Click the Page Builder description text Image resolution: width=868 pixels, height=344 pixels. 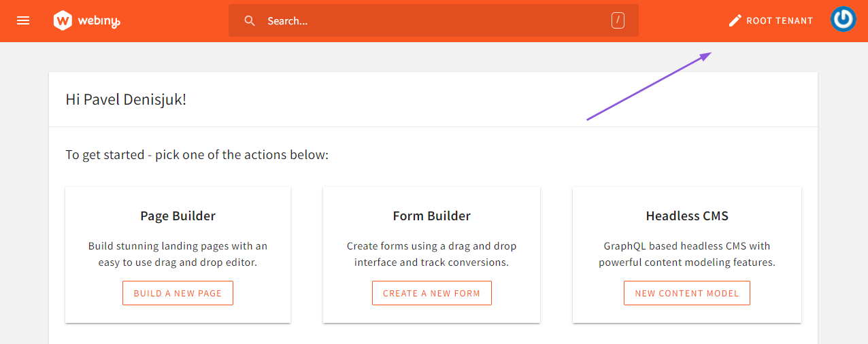178,254
